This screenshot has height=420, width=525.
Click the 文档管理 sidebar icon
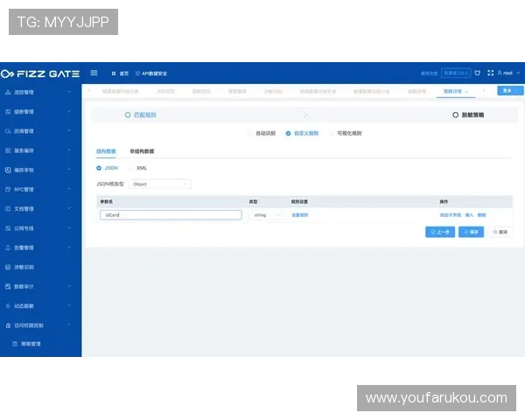[8, 208]
